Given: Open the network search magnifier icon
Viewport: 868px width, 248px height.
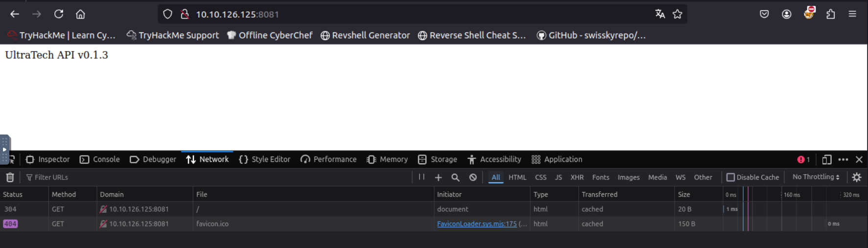Looking at the screenshot, I should coord(455,178).
